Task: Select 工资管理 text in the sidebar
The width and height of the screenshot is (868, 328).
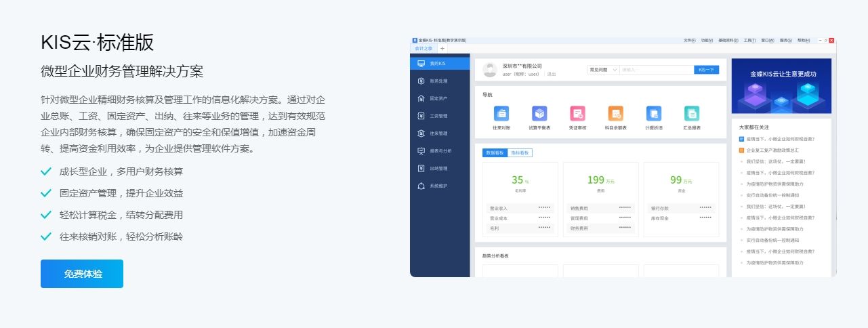Action: coord(438,116)
